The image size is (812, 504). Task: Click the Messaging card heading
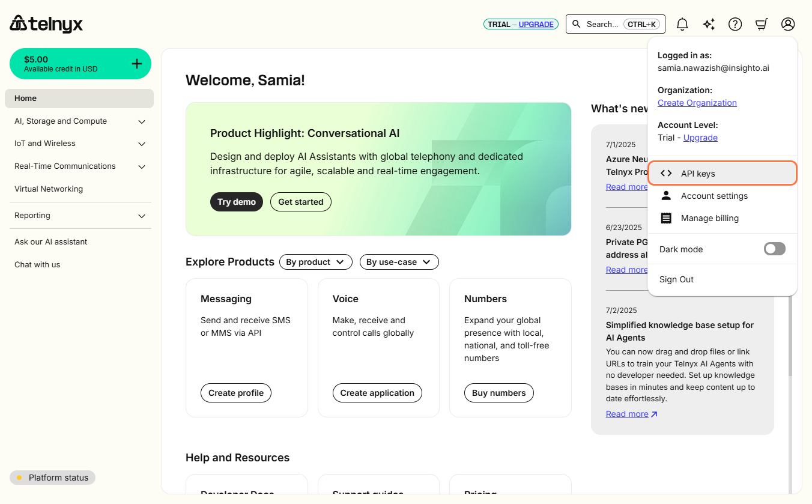226,299
